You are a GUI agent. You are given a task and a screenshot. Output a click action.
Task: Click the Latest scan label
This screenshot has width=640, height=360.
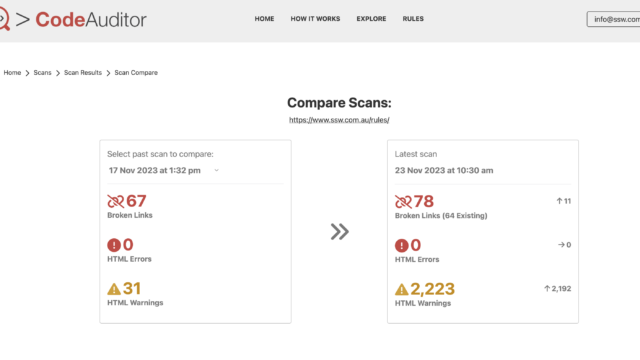(x=416, y=154)
